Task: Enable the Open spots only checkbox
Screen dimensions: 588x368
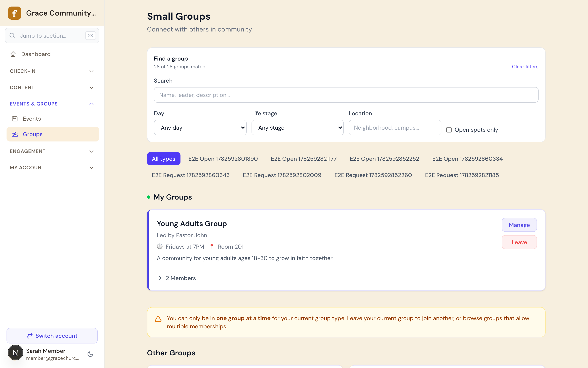Action: coord(449,130)
